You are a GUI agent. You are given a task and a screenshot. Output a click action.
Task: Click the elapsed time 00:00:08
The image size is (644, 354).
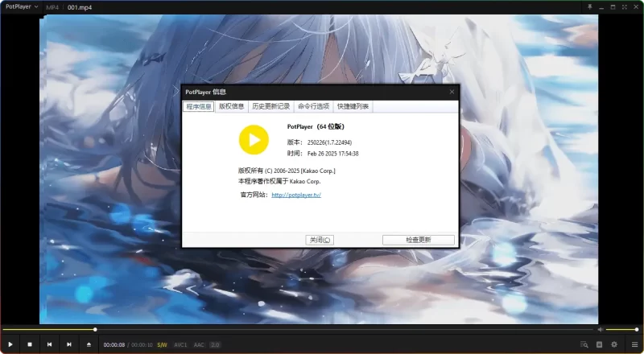pyautogui.click(x=114, y=345)
